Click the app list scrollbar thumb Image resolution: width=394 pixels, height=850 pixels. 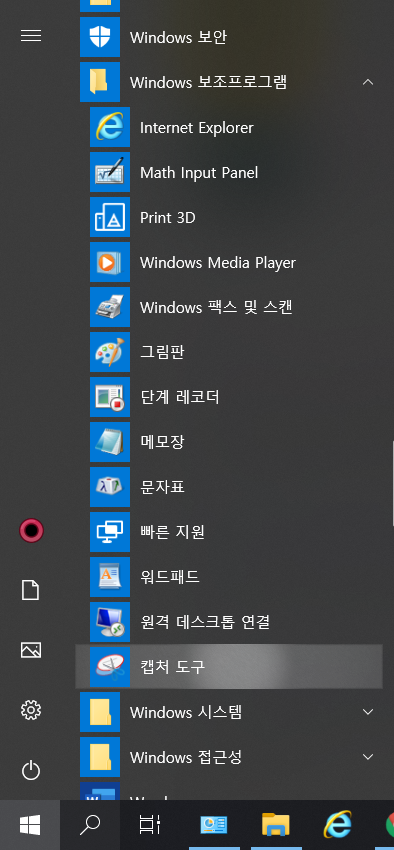pos(392,484)
